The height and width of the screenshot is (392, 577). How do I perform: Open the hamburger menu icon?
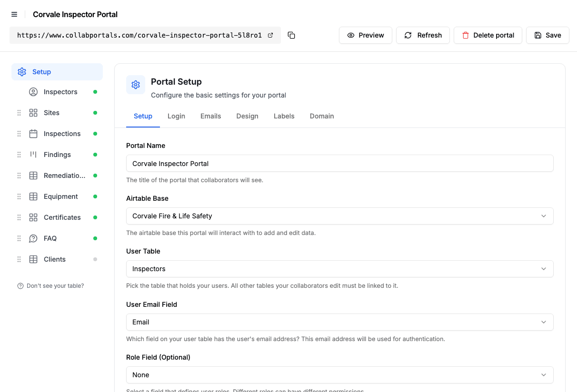point(14,14)
